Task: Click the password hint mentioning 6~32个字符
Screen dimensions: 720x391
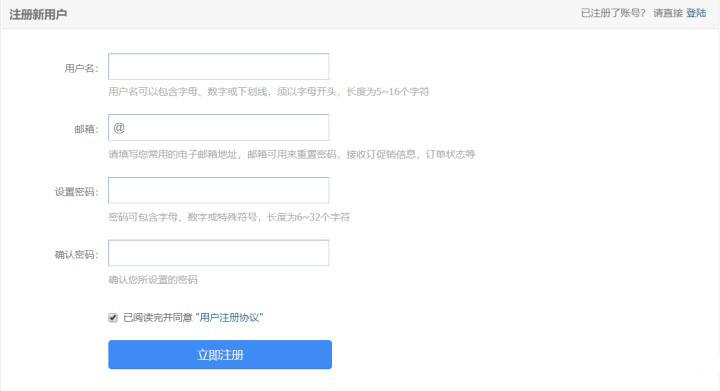Action: click(x=229, y=217)
